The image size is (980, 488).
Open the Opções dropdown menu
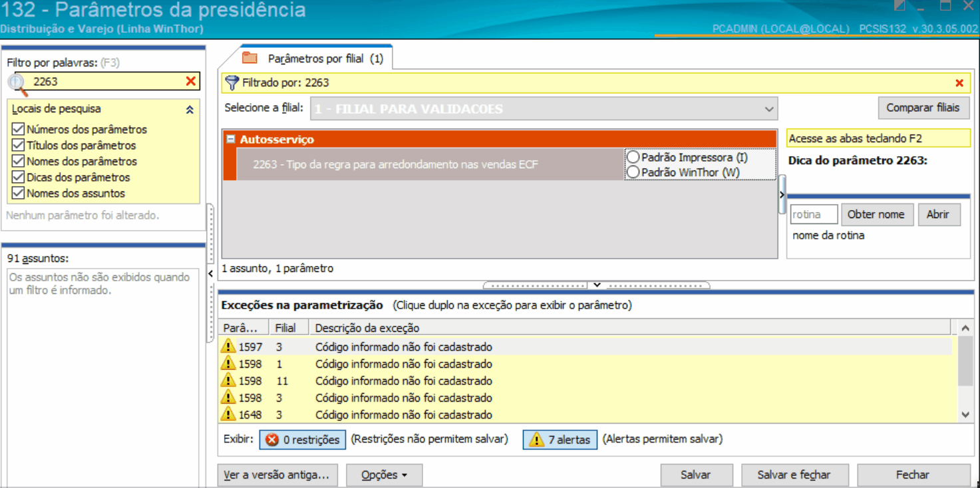(x=384, y=475)
